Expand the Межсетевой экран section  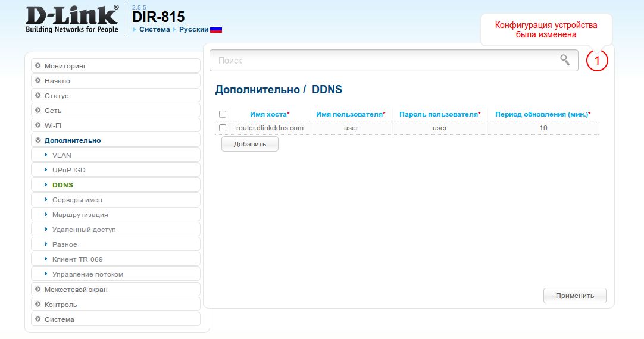76,290
